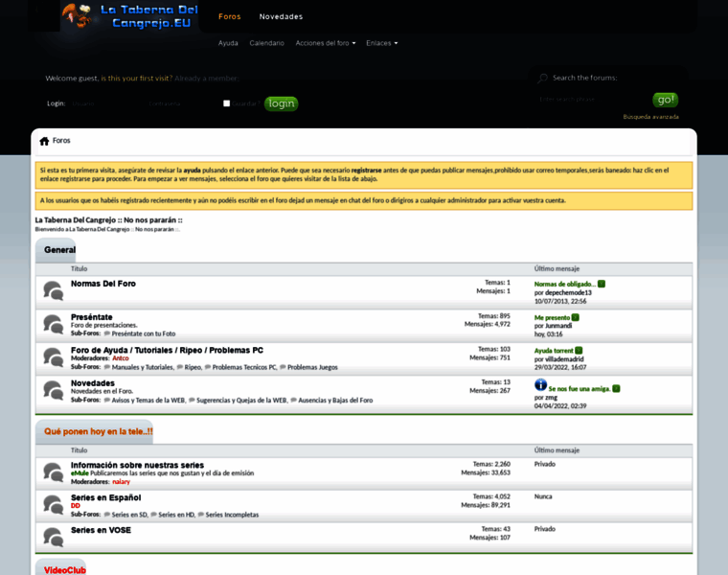Click subforum icon next to Problemas Tecnicos PC
Viewport: 728px width, 575px height.
[208, 367]
